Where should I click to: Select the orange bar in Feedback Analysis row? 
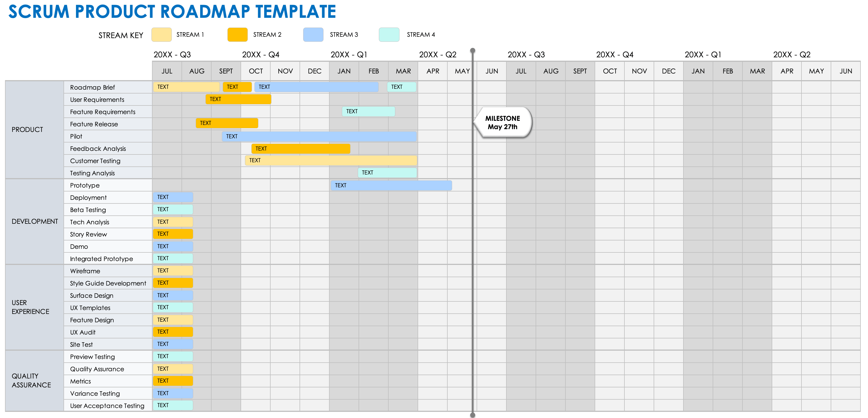click(x=301, y=149)
